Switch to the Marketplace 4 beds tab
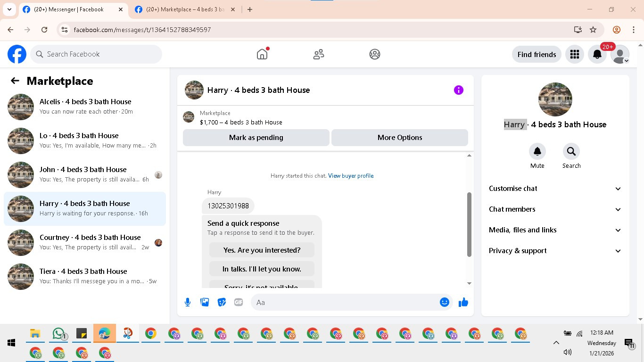Viewport: 644px width, 362px height. click(x=185, y=9)
